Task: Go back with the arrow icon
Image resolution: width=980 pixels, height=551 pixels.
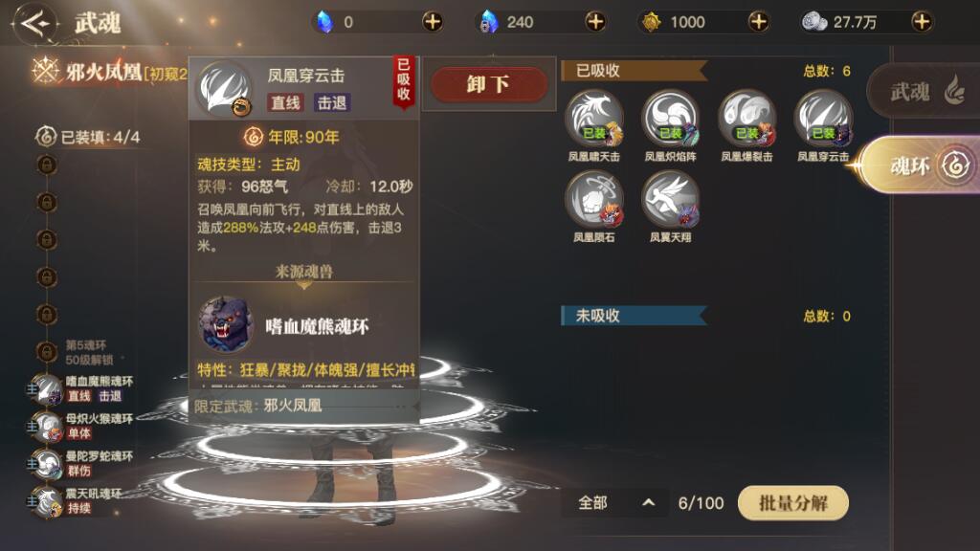Action: [34, 23]
